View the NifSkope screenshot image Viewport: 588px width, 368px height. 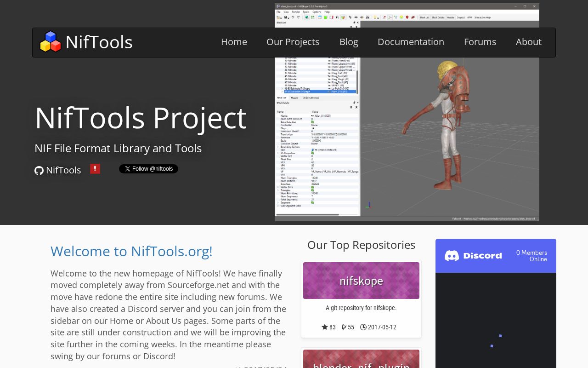coord(407,112)
